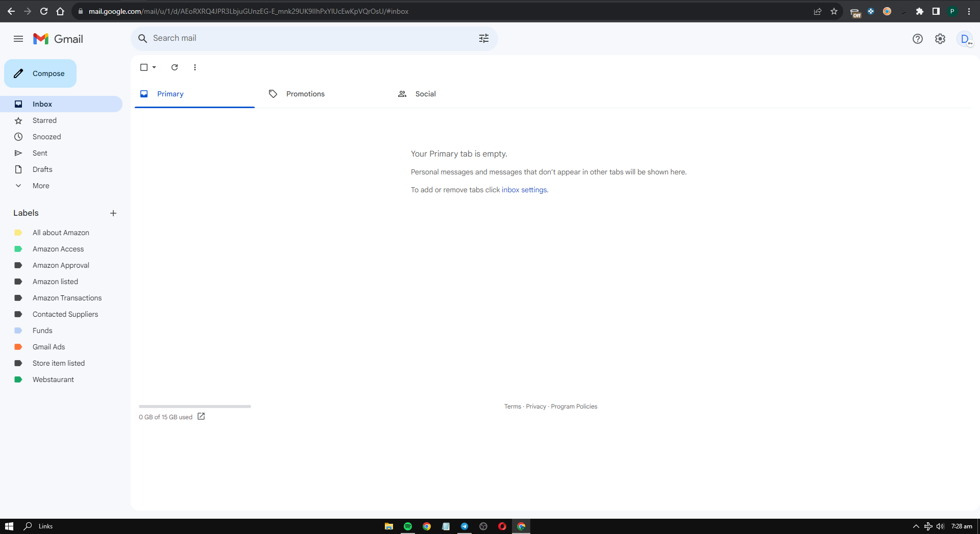Tick the select all checkbox
Viewport: 980px width, 534px height.
144,67
